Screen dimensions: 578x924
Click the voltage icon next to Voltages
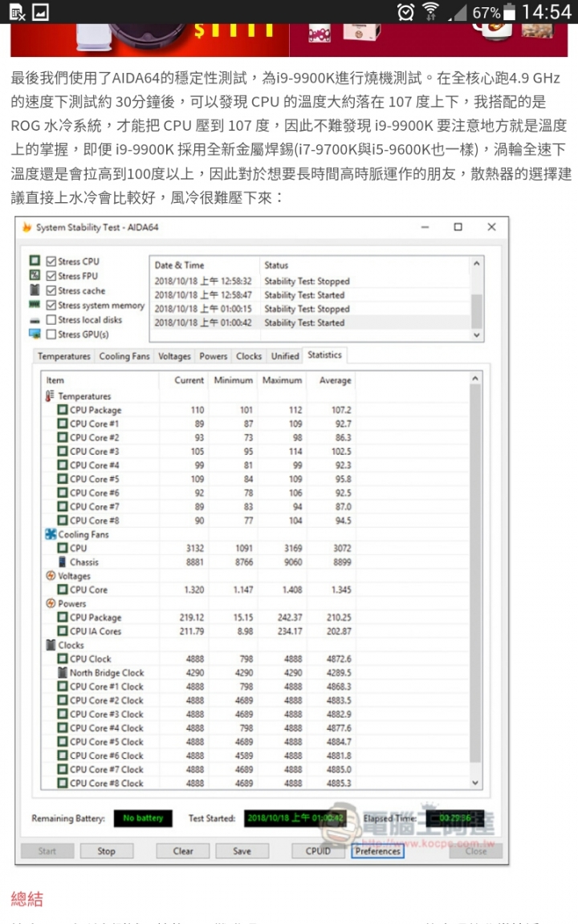(51, 575)
